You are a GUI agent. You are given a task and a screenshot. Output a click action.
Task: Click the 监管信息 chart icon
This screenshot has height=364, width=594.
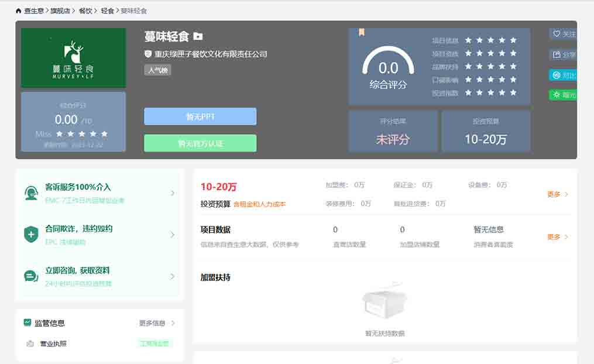(x=28, y=322)
